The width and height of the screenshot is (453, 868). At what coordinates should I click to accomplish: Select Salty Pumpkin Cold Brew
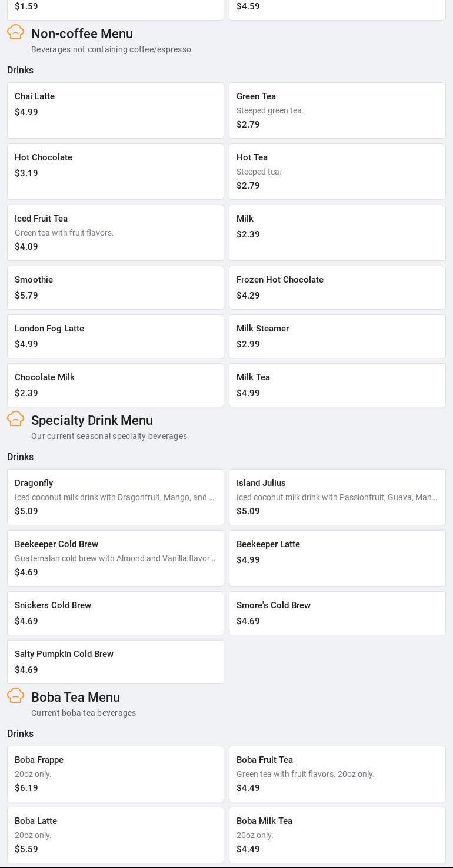coord(115,662)
